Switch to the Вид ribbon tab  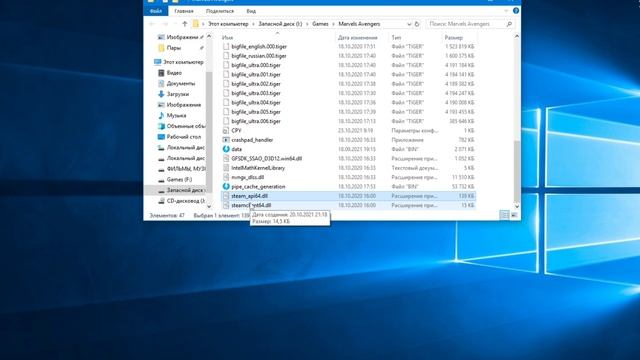[x=251, y=11]
